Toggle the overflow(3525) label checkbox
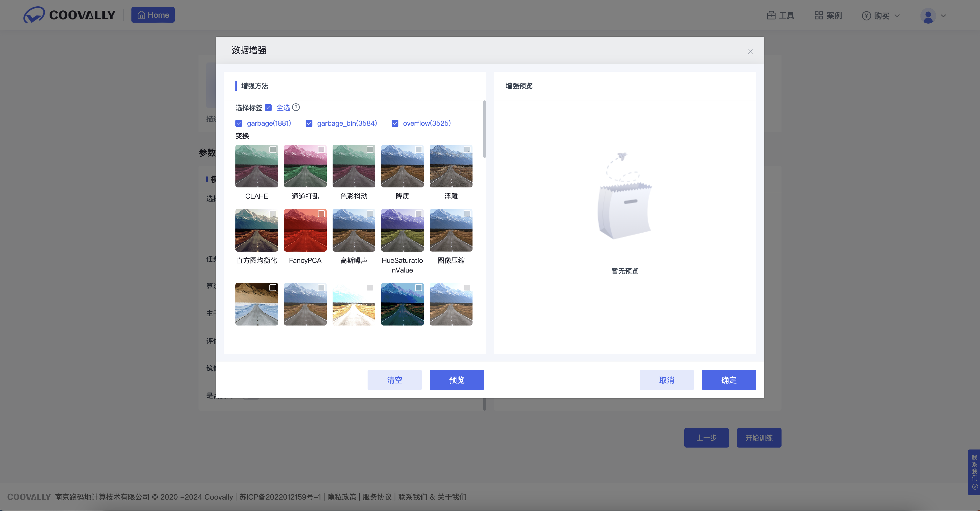 (395, 123)
